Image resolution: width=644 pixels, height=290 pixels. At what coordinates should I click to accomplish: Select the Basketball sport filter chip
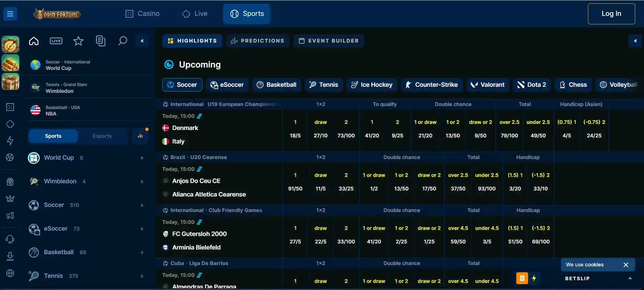(276, 85)
